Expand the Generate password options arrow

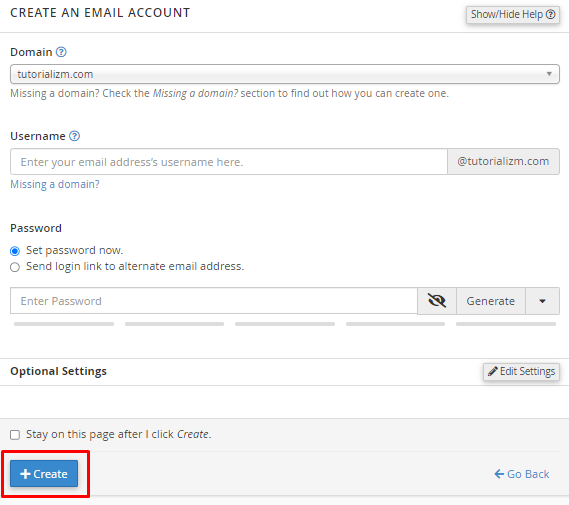542,301
